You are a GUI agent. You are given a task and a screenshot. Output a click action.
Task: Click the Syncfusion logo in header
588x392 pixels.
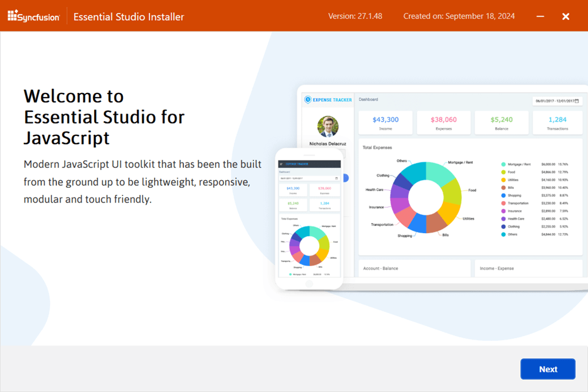[x=34, y=16]
